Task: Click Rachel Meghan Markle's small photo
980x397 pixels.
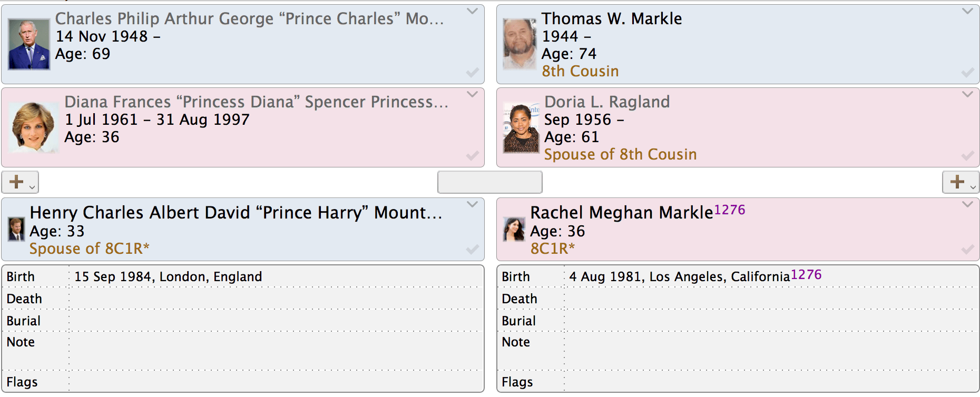Action: coord(514,230)
